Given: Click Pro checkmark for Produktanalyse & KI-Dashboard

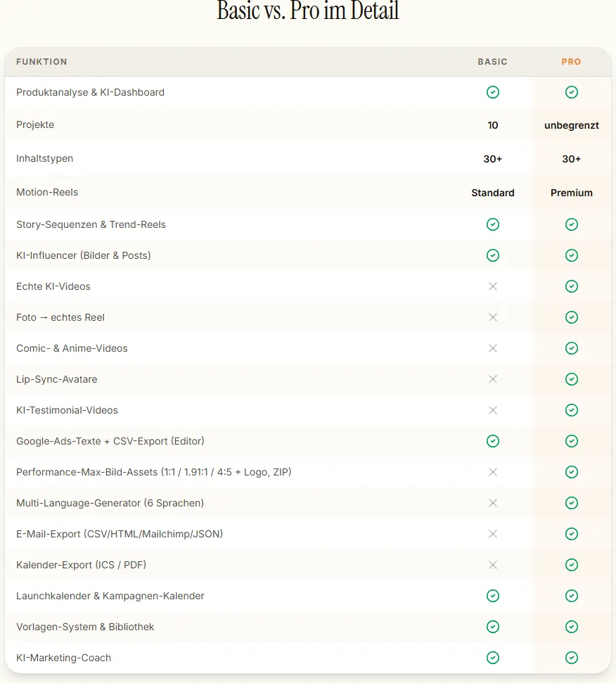Looking at the screenshot, I should tap(572, 92).
